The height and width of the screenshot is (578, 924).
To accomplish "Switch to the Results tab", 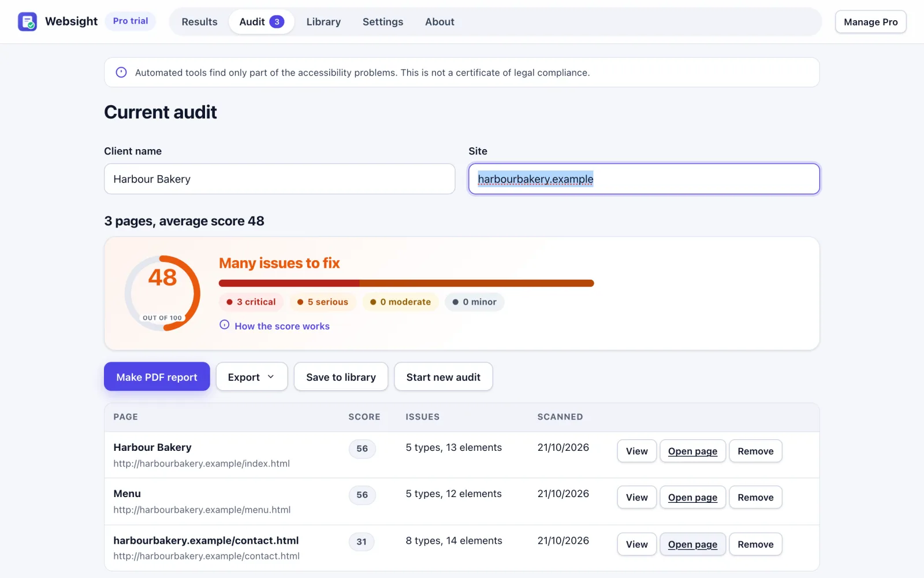I will (199, 22).
